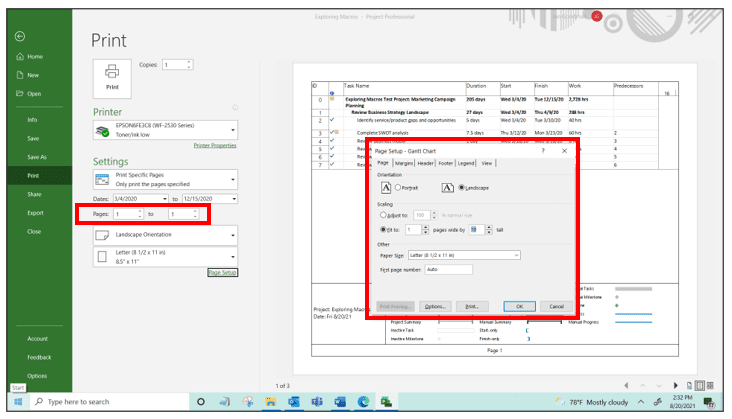The width and height of the screenshot is (732, 419).
Task: Click the Windows search box
Action: 110,402
